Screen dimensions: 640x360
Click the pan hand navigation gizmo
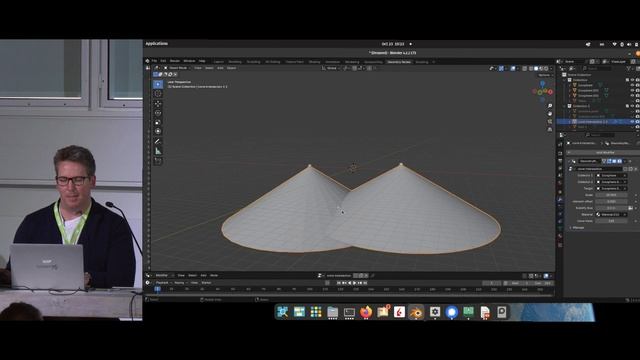click(550, 113)
